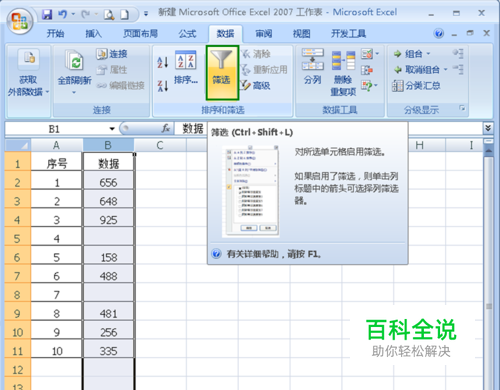Viewport: 500px width, 390px height.
Task: Open the 高级 advanced filter option
Action: 256,86
